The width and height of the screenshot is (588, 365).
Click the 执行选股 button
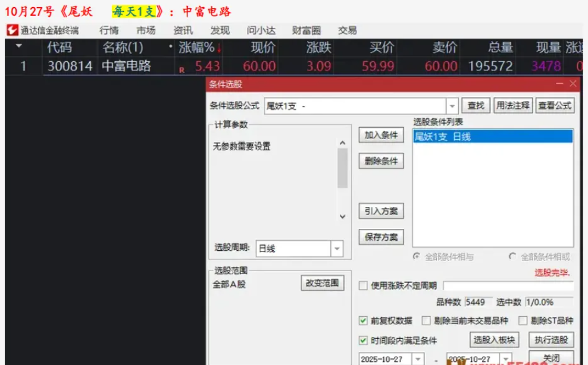point(551,340)
